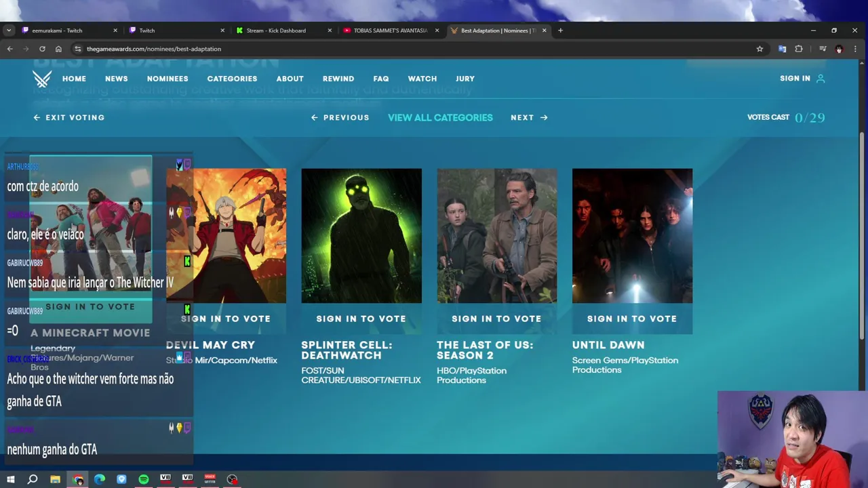Reload the page with refresh icon
Image resolution: width=868 pixels, height=488 pixels.
pyautogui.click(x=42, y=49)
